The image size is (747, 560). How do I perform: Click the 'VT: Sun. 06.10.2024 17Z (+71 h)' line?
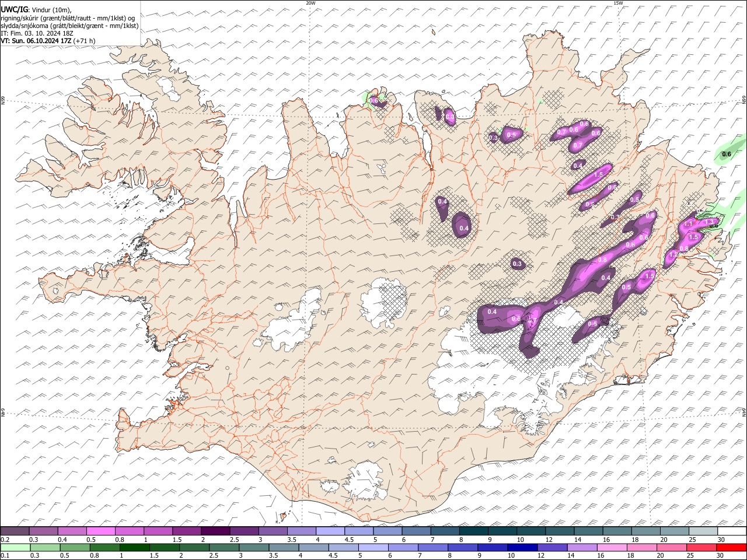(48, 41)
